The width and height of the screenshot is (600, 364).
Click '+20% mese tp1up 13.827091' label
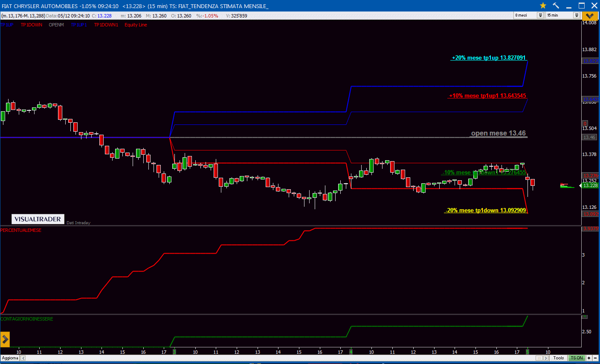489,58
